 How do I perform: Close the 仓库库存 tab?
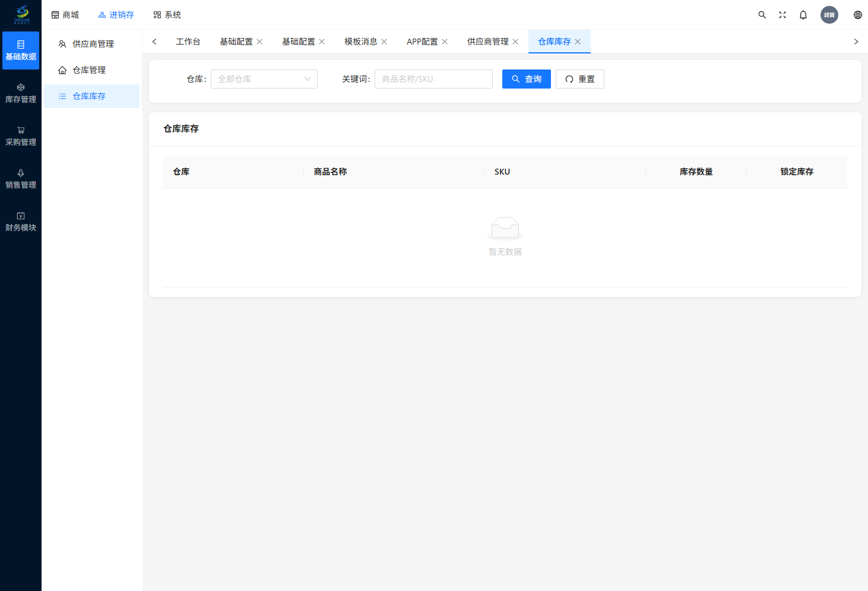[x=578, y=42]
